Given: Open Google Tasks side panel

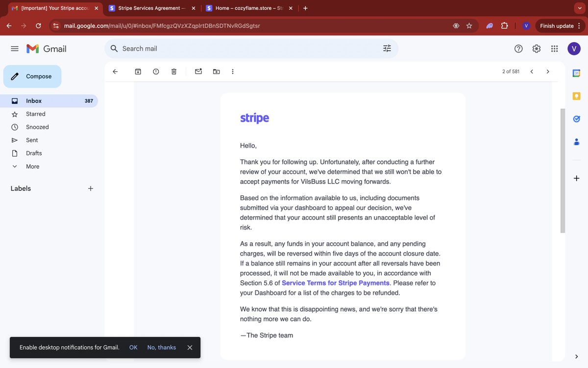Looking at the screenshot, I should point(577,119).
